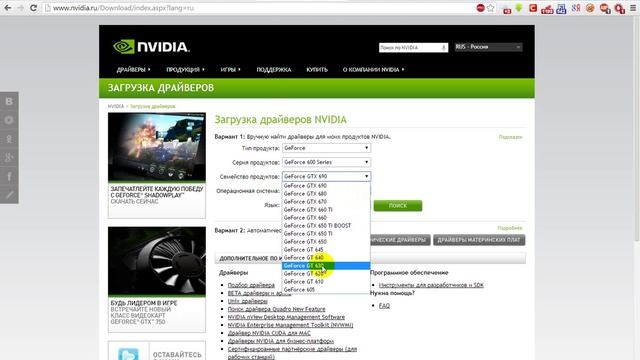Click the round Mail.ru share sidebar icon
Screen dimensions: 640x360
9,120
